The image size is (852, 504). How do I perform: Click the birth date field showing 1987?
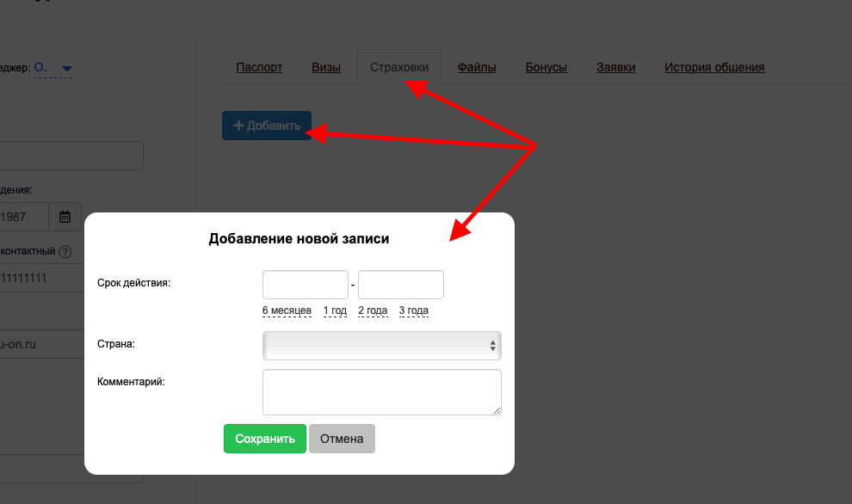24,217
